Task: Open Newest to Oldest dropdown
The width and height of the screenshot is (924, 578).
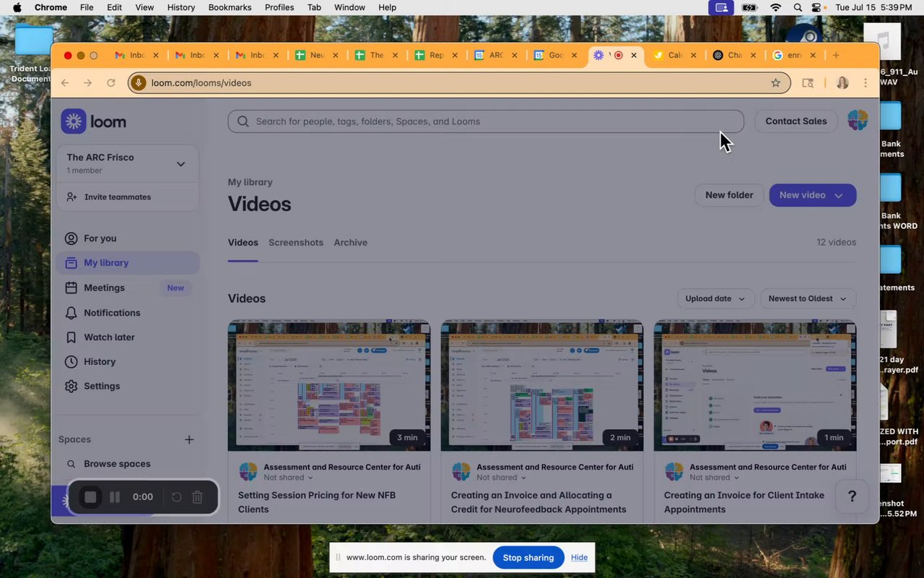Action: click(x=808, y=298)
